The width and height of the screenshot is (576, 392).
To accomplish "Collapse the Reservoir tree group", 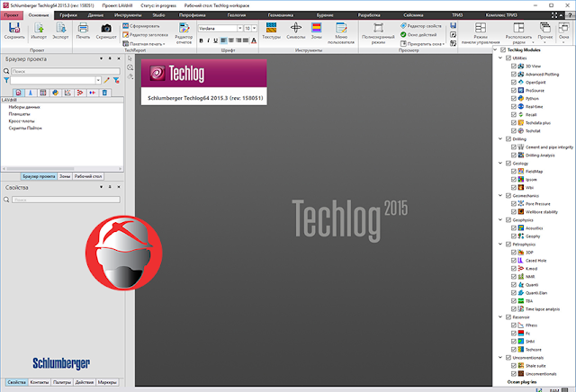I will (x=500, y=316).
